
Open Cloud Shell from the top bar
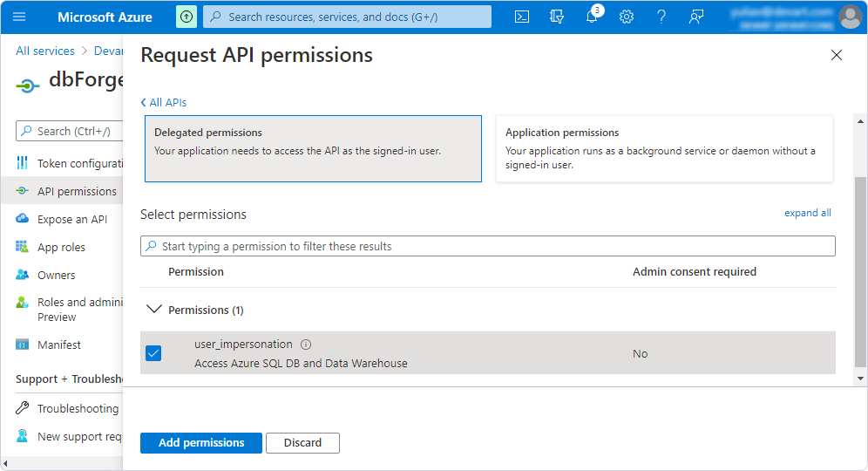[x=521, y=17]
